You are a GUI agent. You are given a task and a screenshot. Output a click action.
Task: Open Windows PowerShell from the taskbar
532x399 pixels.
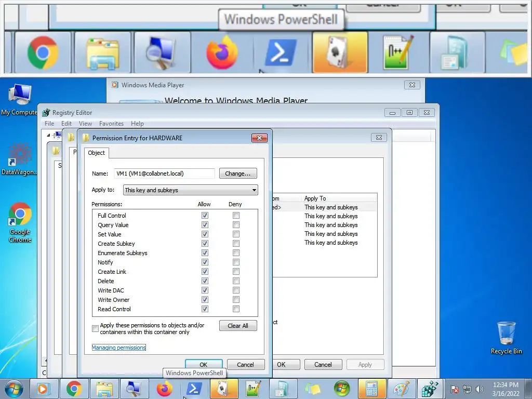tap(194, 389)
